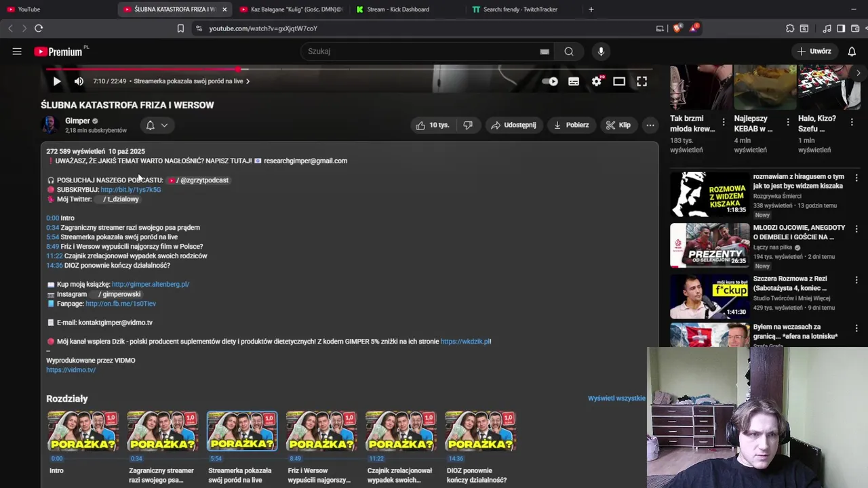Open player settings gear icon
This screenshot has height=488, width=868.
tap(597, 81)
